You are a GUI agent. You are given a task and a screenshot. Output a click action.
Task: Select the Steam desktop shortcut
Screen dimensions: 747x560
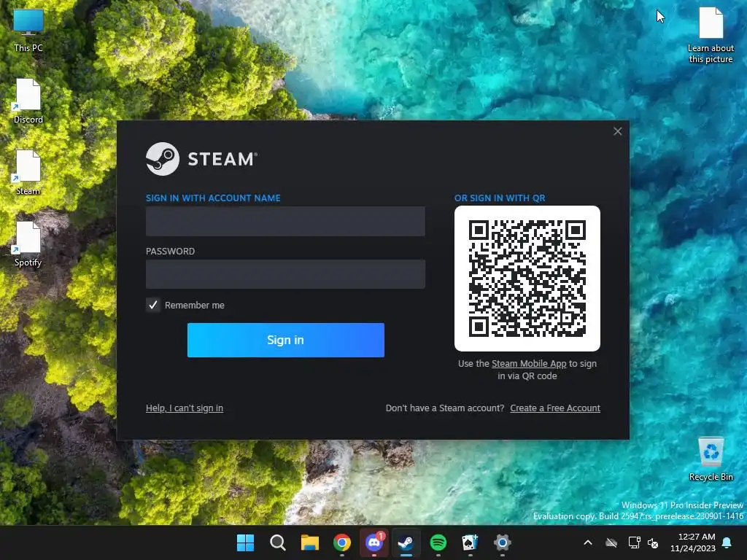coord(28,173)
